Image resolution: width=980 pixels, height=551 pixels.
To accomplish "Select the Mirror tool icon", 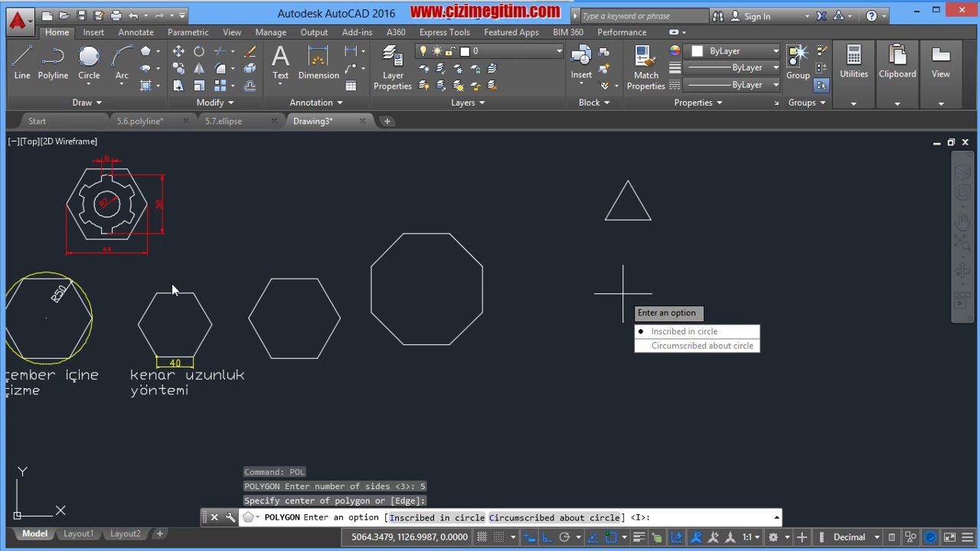I will [199, 68].
